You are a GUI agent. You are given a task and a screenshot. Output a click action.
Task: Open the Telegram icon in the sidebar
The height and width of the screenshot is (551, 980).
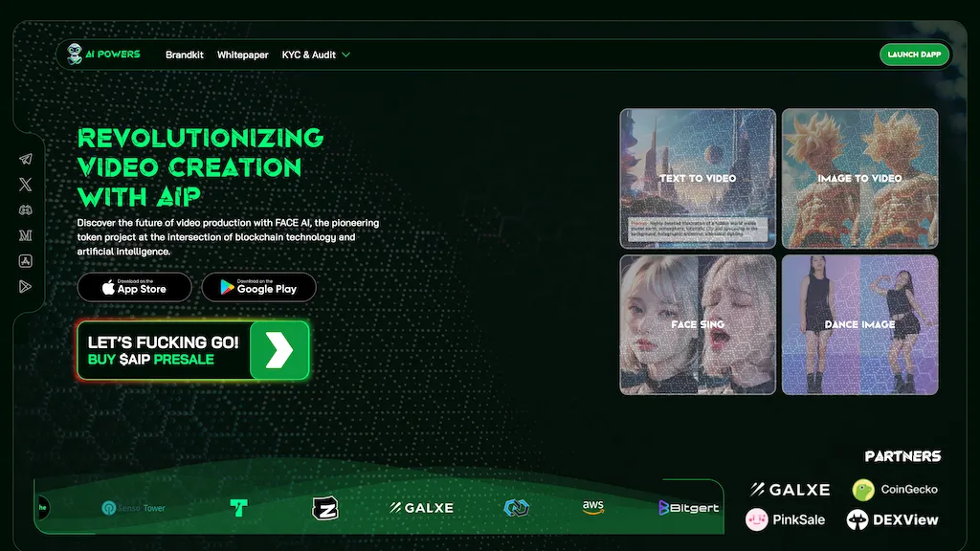pos(25,159)
